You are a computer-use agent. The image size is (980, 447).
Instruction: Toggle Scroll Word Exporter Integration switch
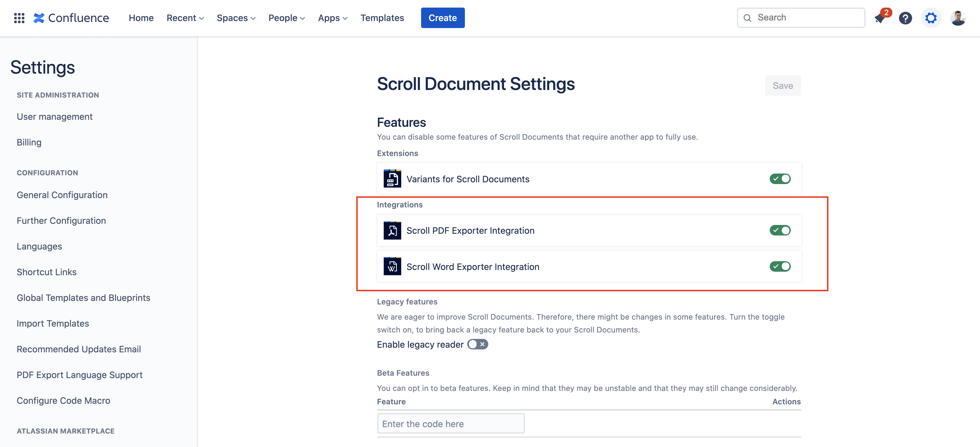780,266
